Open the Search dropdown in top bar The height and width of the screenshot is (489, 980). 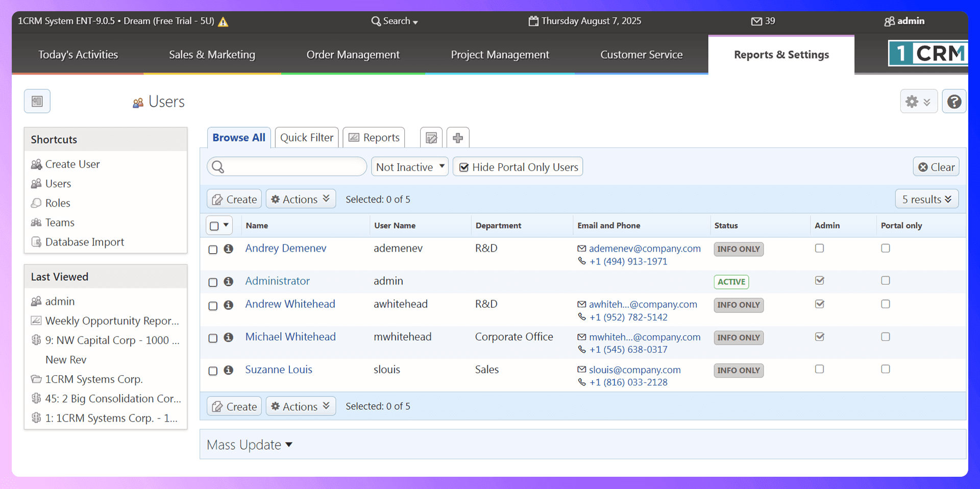(x=395, y=21)
